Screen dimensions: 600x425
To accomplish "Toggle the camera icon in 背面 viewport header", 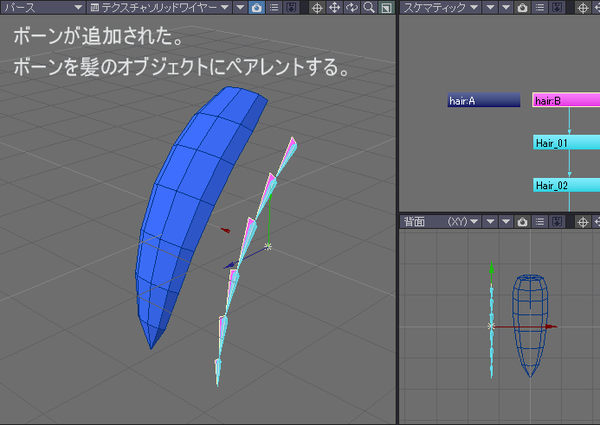I will tap(522, 221).
